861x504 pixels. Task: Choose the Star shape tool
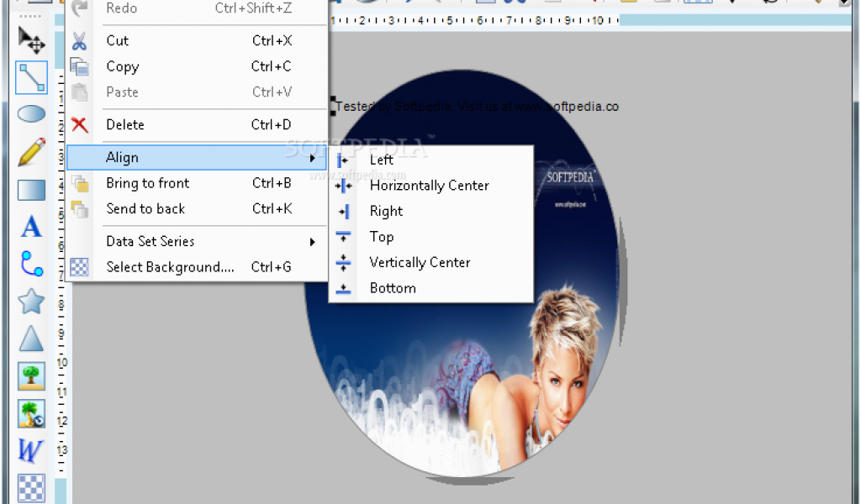click(x=31, y=301)
